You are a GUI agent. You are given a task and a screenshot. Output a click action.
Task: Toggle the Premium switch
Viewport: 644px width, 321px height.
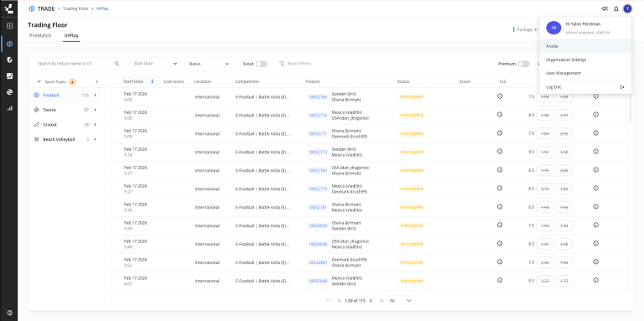pyautogui.click(x=523, y=64)
